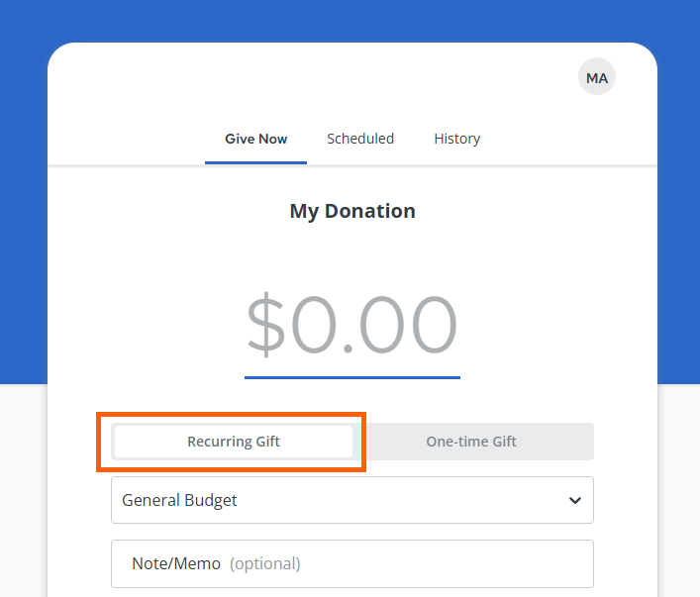
Task: Select the Recurring Gift option
Action: (x=234, y=442)
